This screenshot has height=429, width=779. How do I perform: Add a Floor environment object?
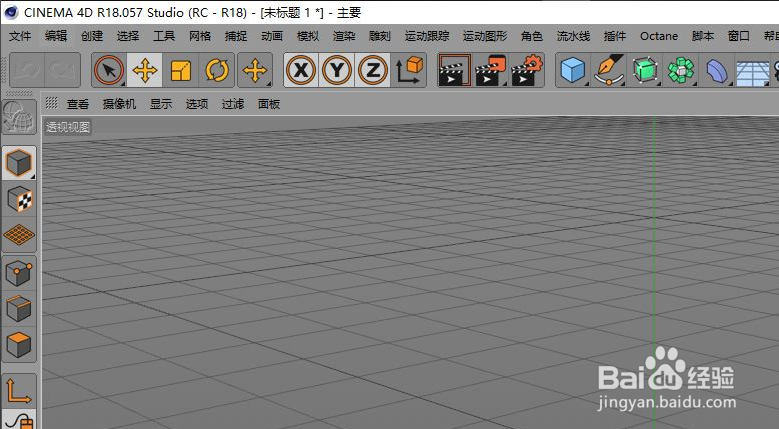click(x=752, y=70)
